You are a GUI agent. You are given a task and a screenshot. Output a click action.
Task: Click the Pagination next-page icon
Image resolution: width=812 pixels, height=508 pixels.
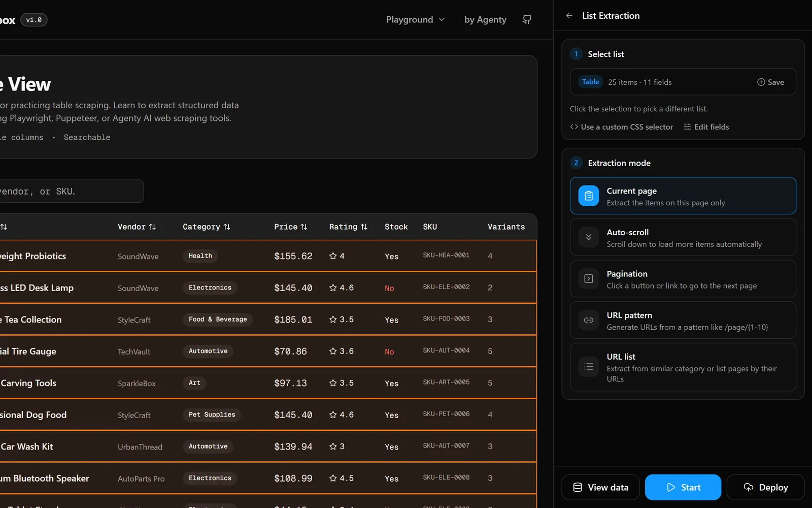point(589,279)
